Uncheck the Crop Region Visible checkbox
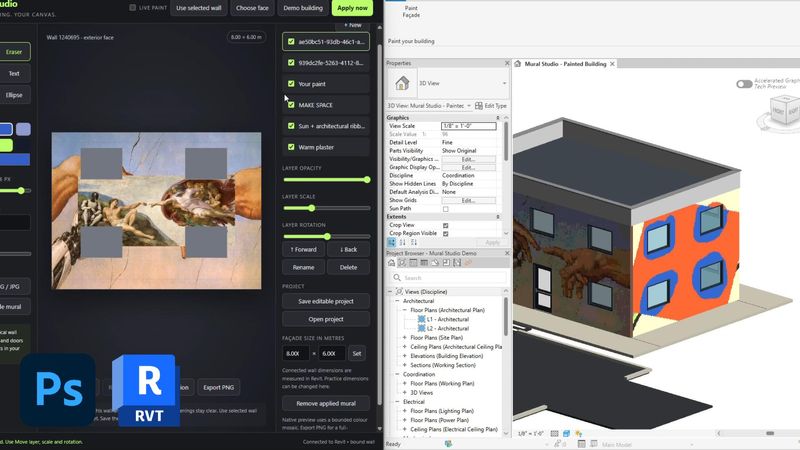800x450 pixels. tap(445, 233)
